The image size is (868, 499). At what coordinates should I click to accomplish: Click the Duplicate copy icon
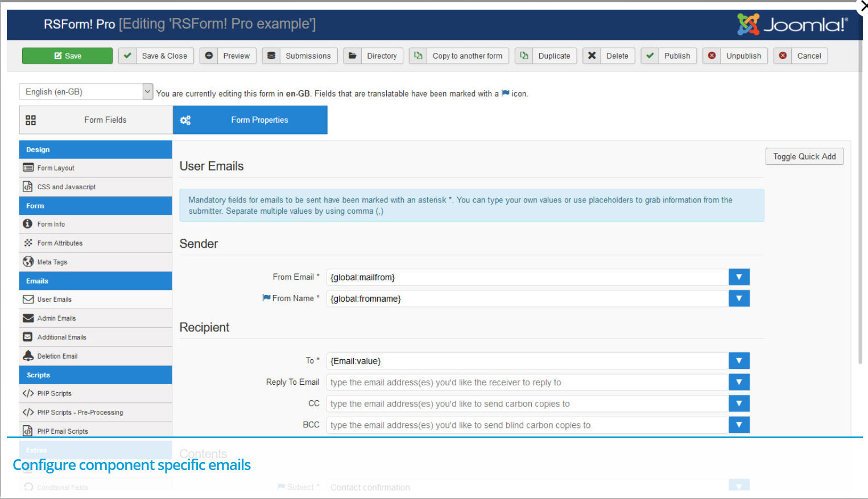tap(524, 56)
